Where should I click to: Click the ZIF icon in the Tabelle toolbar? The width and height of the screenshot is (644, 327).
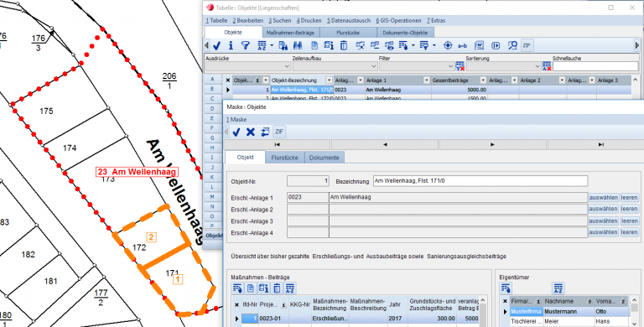(527, 45)
